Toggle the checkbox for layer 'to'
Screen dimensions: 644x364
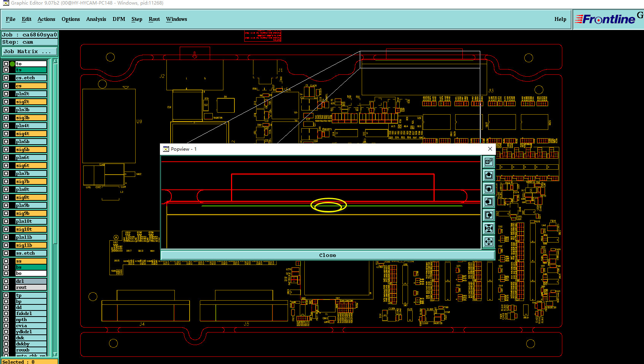pyautogui.click(x=6, y=64)
